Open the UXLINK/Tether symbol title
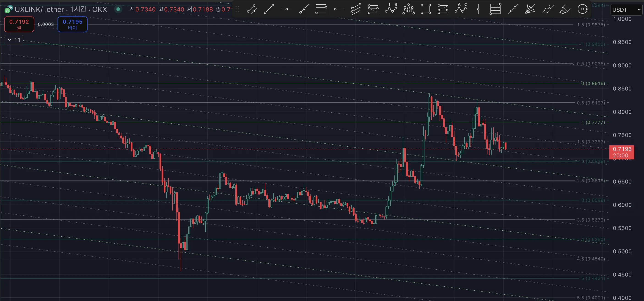Image resolution: width=644 pixels, height=301 pixels. [x=61, y=9]
